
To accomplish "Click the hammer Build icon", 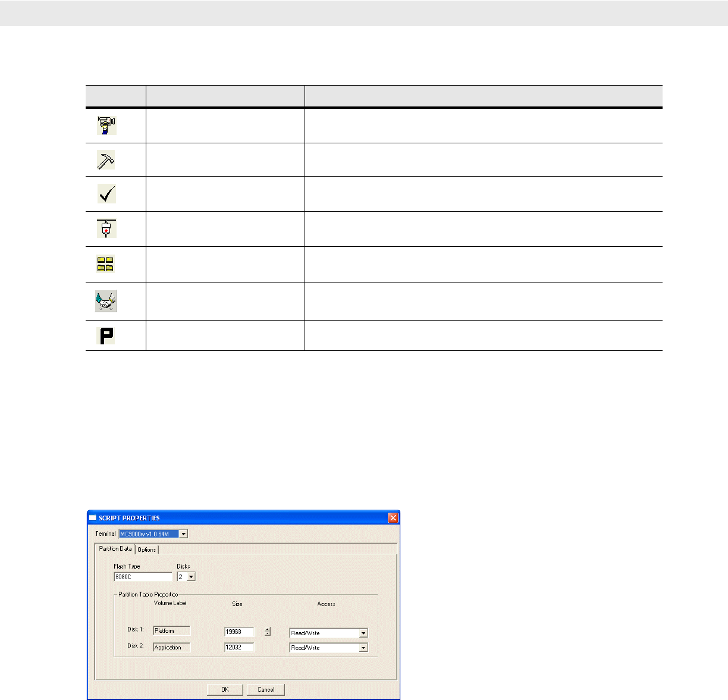I will (106, 159).
